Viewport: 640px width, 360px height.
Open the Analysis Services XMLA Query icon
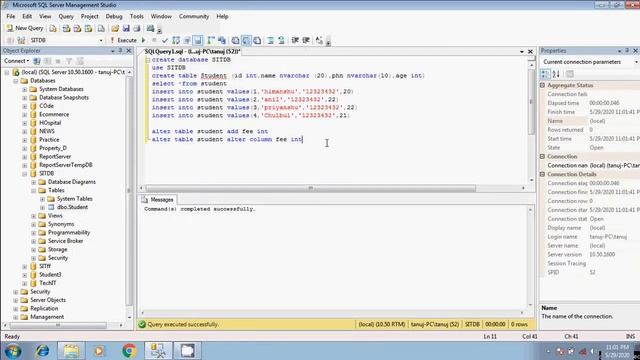(x=88, y=29)
